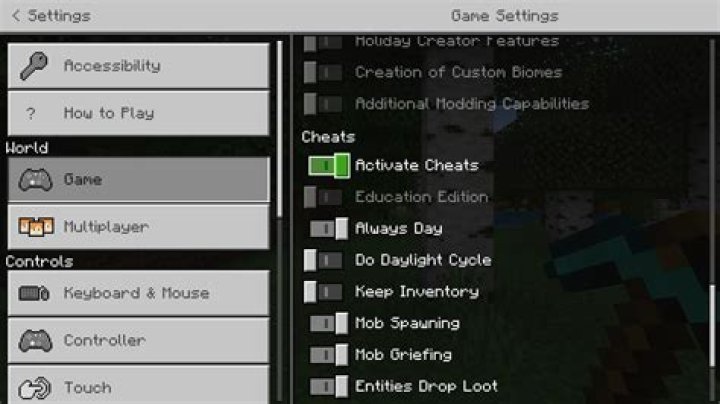Open the Accessibility settings section
The height and width of the screenshot is (404, 720).
click(139, 66)
